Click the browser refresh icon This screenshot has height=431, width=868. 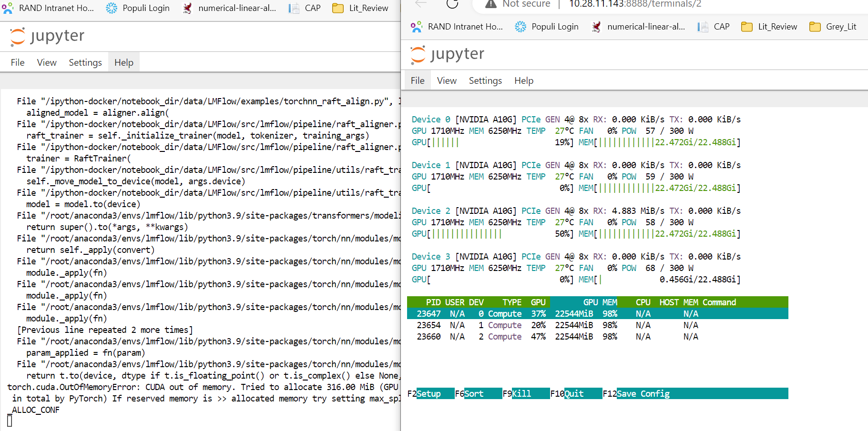pyautogui.click(x=452, y=5)
